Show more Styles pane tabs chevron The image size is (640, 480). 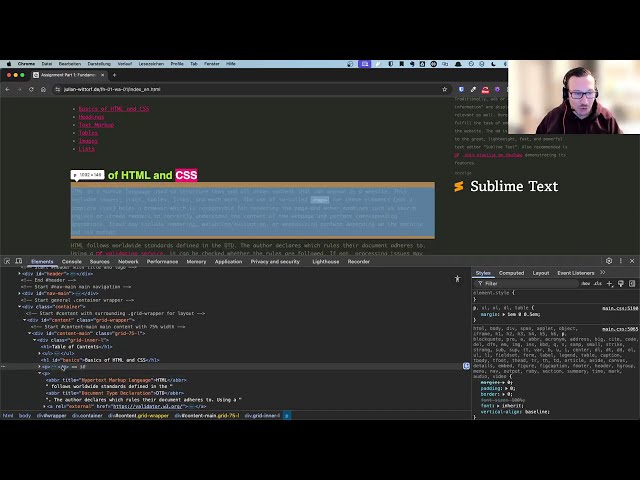tap(603, 273)
